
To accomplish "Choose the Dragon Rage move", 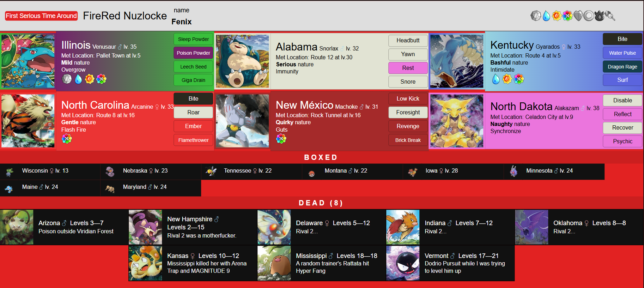I will point(622,67).
